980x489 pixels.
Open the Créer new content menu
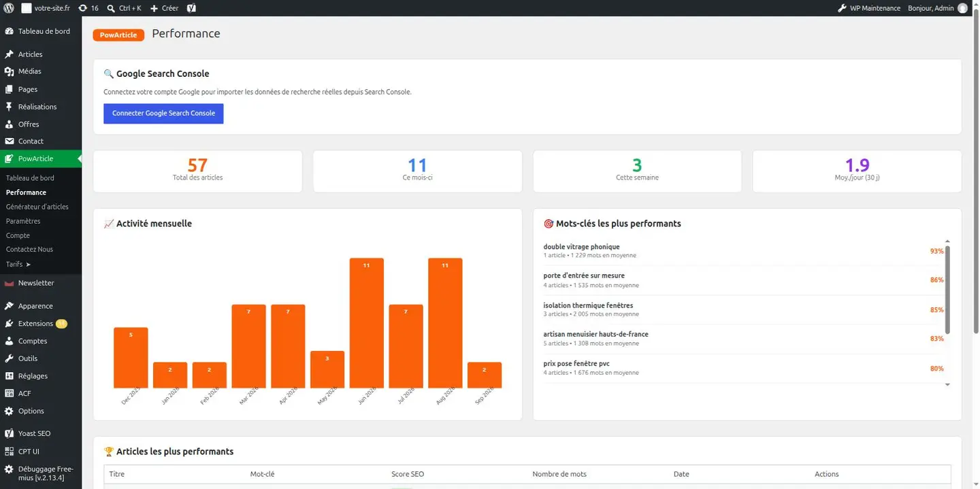(x=164, y=8)
